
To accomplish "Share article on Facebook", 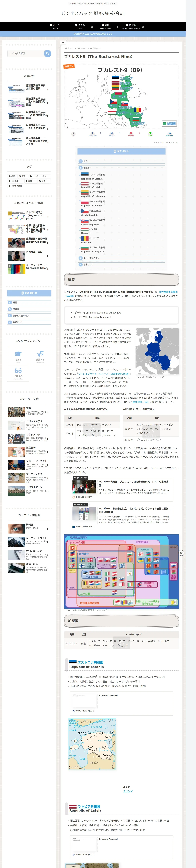I will click(93, 134).
